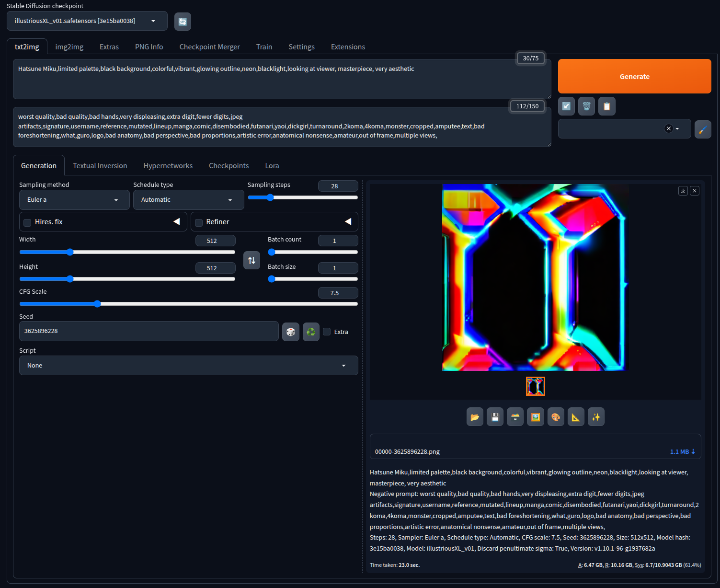Image resolution: width=720 pixels, height=588 pixels.
Task: Expand the Refiner section triangle
Action: point(348,222)
